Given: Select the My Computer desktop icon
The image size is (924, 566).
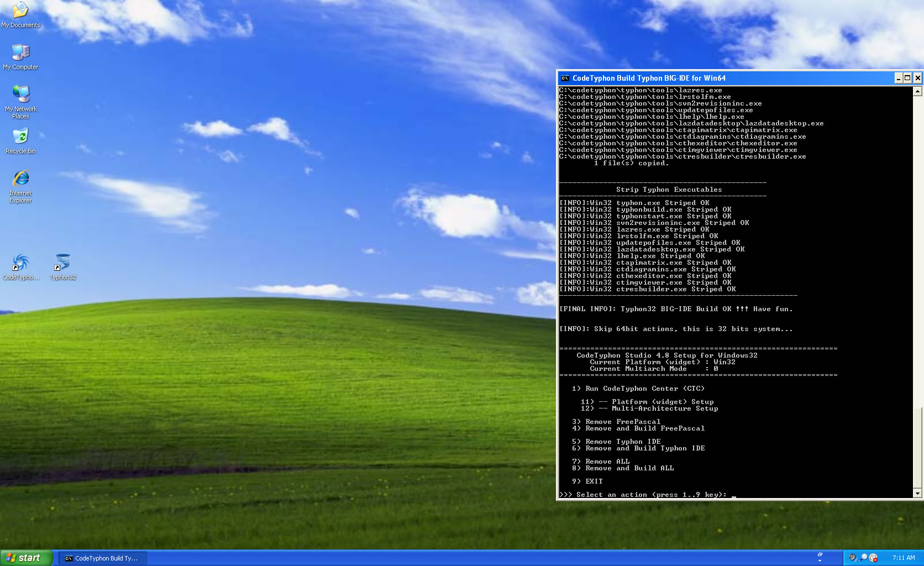Looking at the screenshot, I should (x=20, y=56).
